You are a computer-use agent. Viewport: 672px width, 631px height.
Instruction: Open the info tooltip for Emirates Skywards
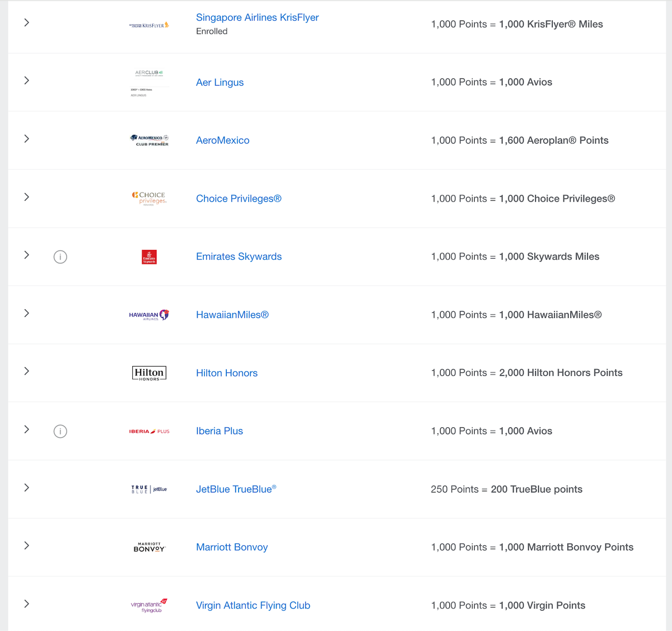(x=60, y=256)
